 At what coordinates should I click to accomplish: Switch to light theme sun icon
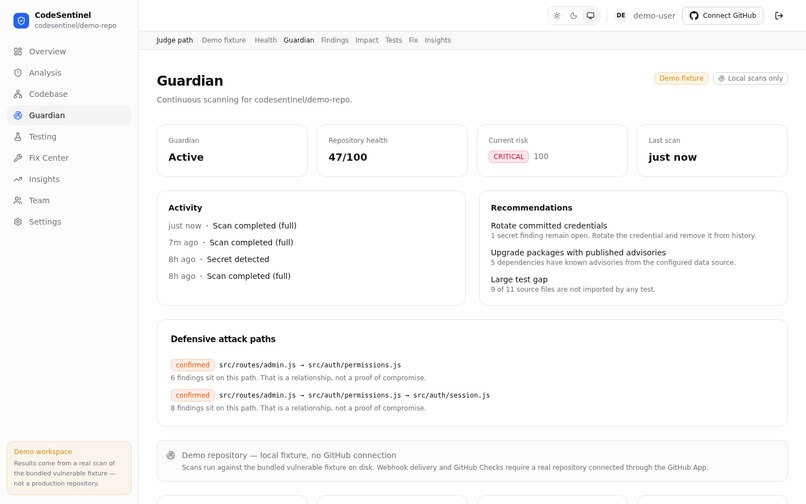click(557, 16)
